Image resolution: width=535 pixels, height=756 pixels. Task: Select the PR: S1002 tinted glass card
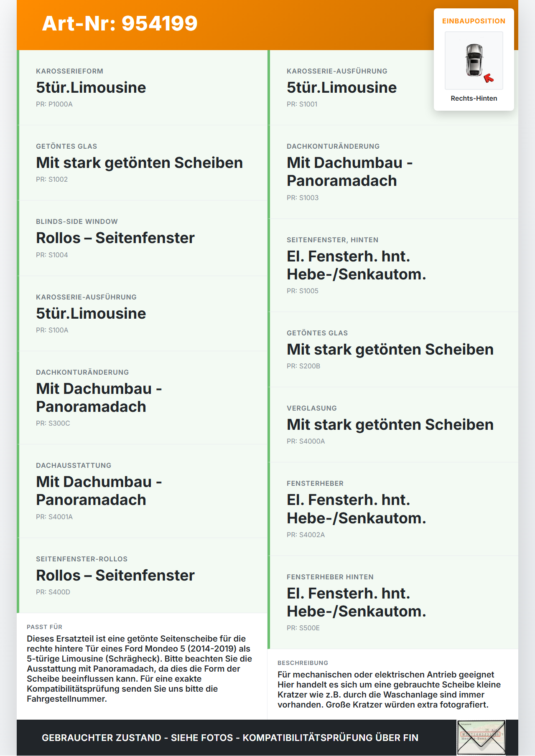point(142,163)
